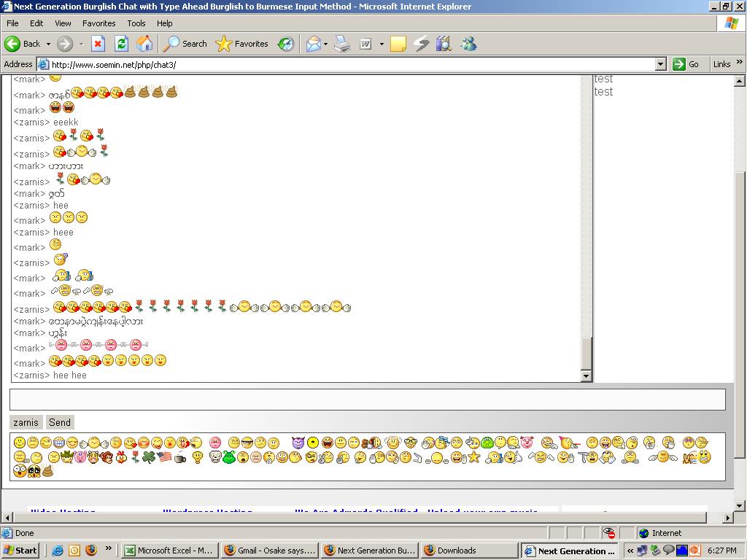The width and height of the screenshot is (747, 560).
Task: Insert the gold star emoticon
Action: point(473,457)
